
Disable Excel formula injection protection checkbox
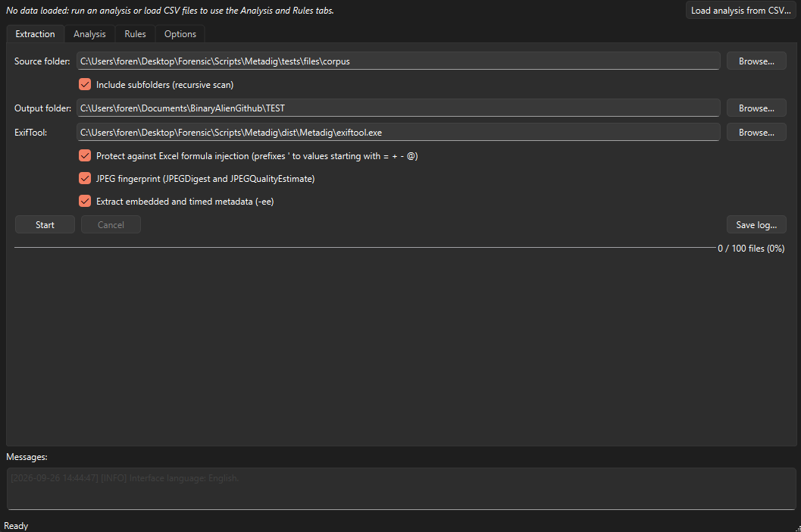(85, 155)
